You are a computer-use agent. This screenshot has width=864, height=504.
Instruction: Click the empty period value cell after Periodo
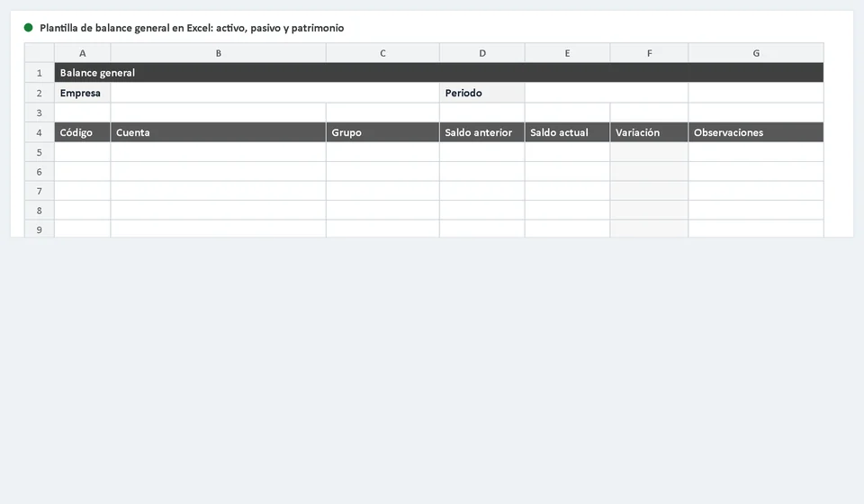point(607,93)
